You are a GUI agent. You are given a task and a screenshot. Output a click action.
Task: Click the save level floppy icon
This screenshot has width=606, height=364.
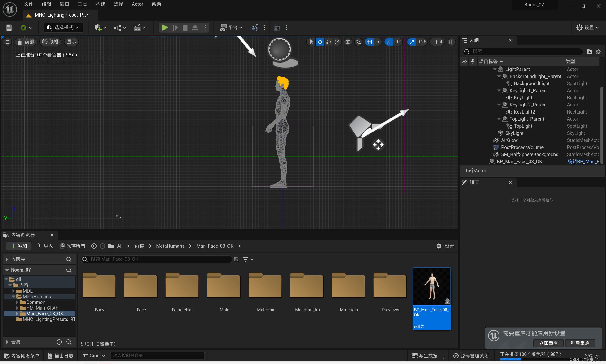(x=9, y=28)
